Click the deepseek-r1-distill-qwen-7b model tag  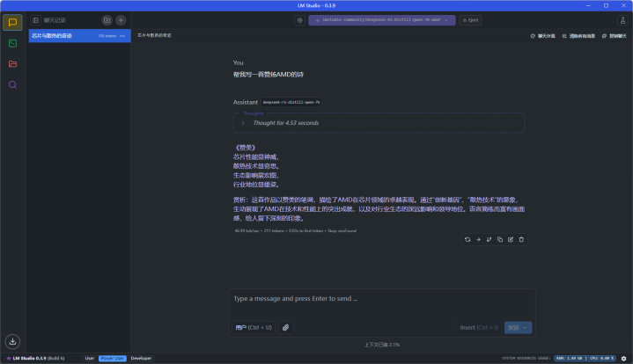pos(291,102)
